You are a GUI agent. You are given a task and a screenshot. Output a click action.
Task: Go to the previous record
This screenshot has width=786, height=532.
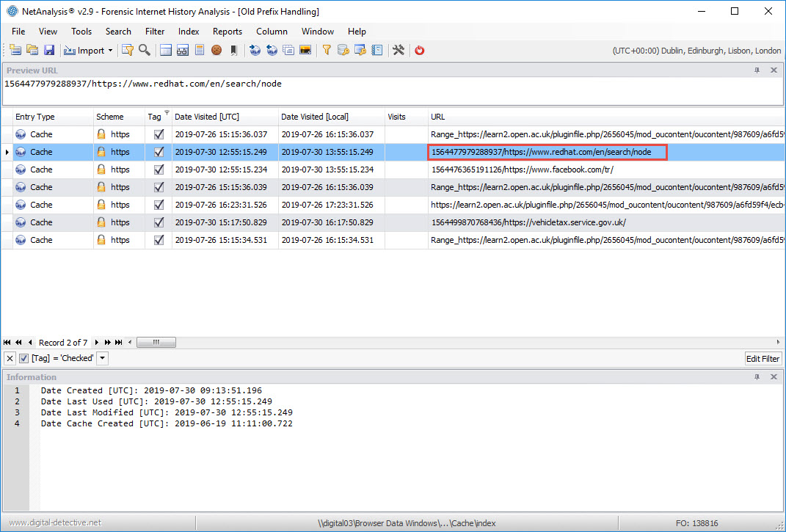click(x=30, y=343)
